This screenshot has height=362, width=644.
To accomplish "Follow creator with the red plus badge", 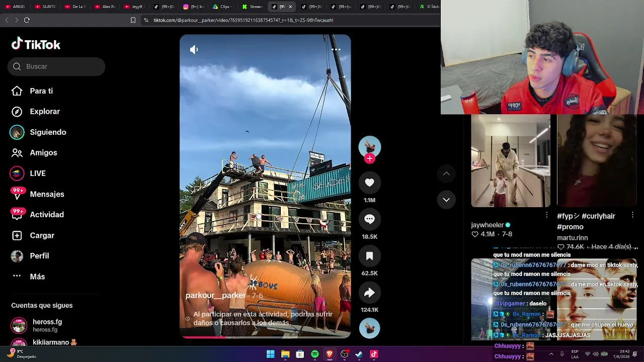I will coord(369,158).
